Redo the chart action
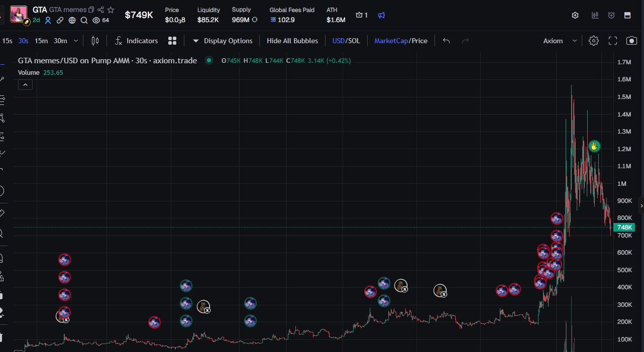 click(x=465, y=41)
